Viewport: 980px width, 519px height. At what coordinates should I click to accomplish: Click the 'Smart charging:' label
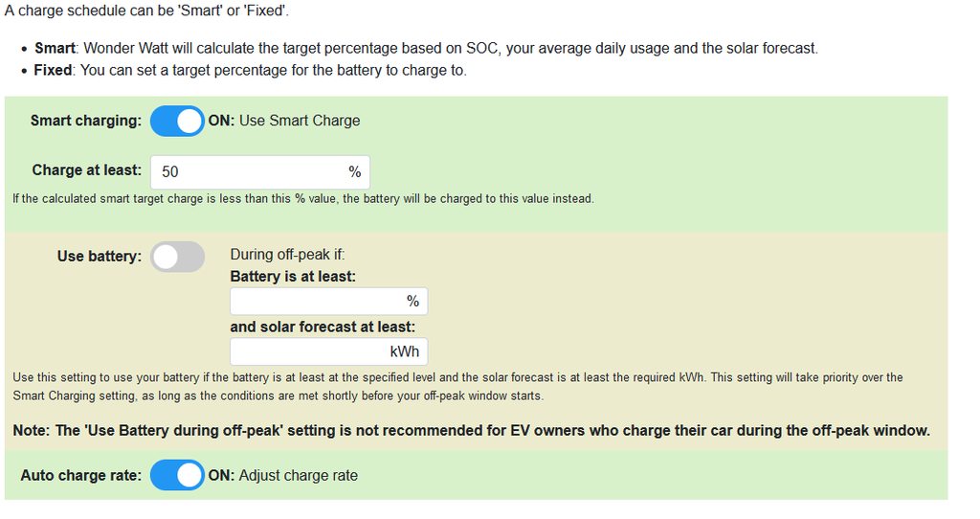click(x=85, y=121)
